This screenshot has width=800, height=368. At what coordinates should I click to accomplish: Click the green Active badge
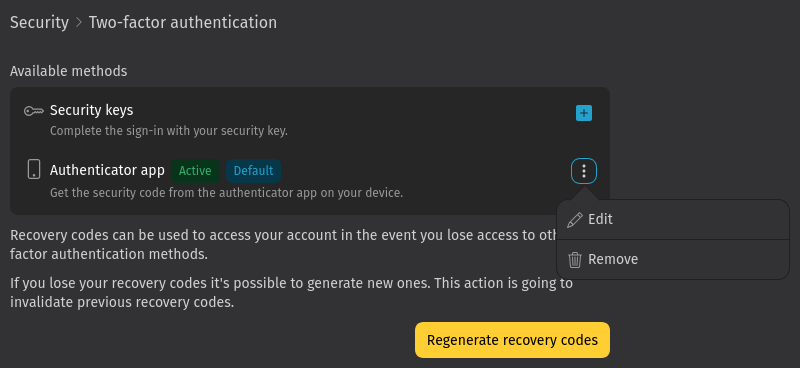click(195, 171)
